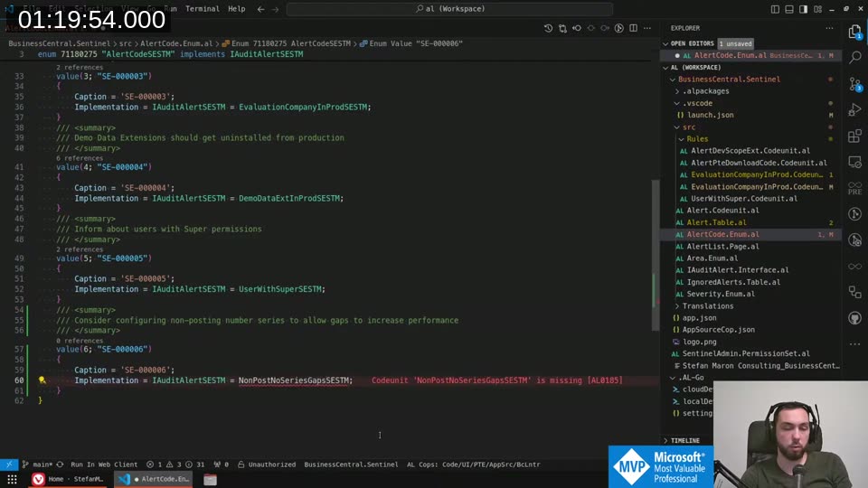Click the lightbulb quick fix on line 60
The image size is (868, 488).
[x=42, y=380]
